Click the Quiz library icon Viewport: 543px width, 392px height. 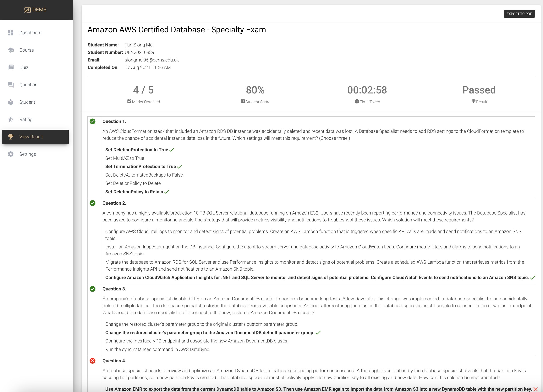point(11,67)
